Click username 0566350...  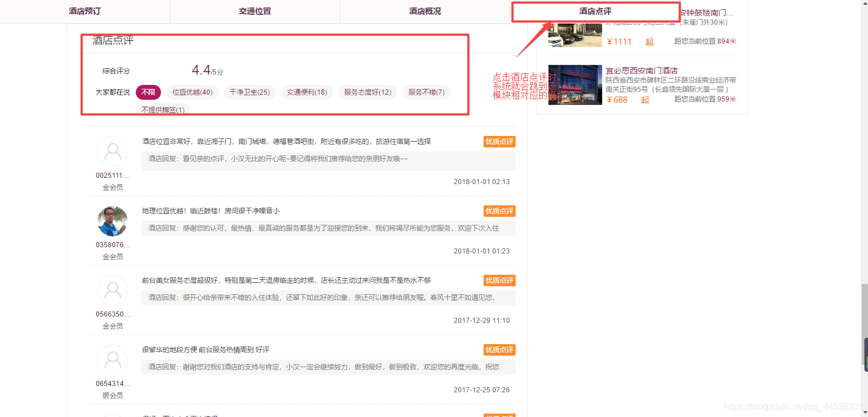coord(113,314)
